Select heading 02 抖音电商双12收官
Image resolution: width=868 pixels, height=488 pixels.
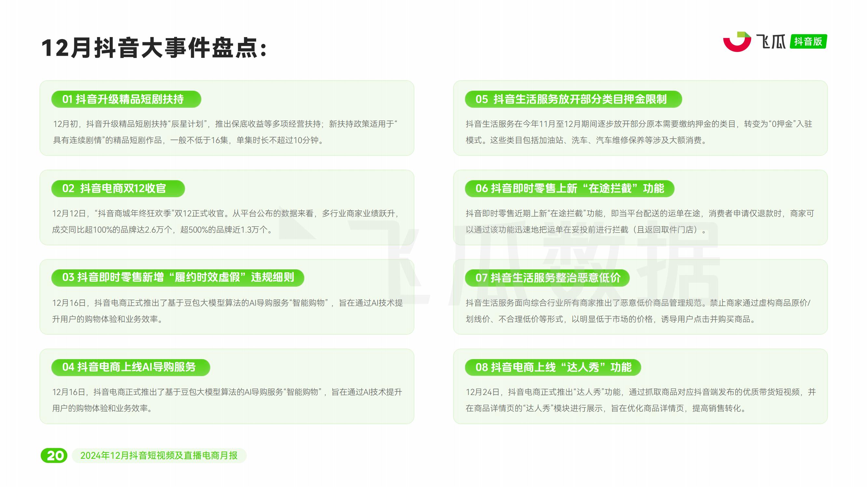click(x=118, y=189)
